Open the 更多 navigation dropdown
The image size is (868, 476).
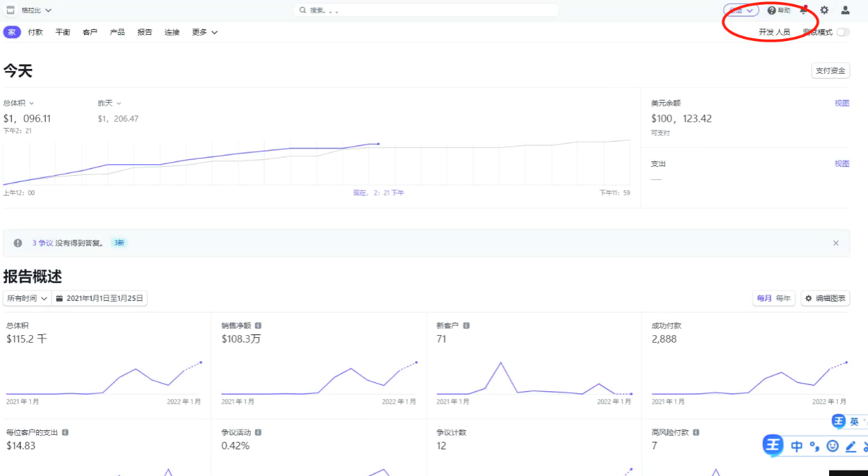tap(205, 32)
